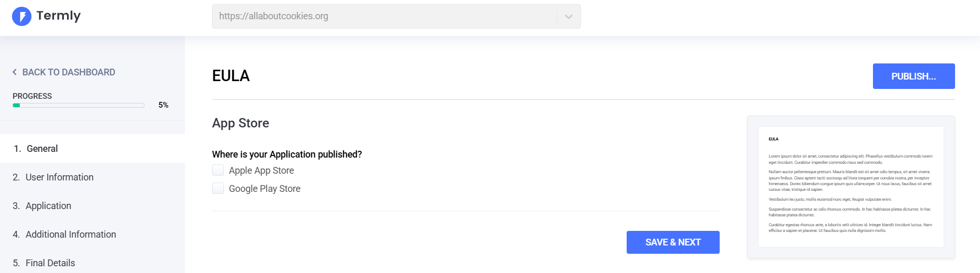Click the Back to Dashboard link
The image size is (980, 273).
(63, 72)
